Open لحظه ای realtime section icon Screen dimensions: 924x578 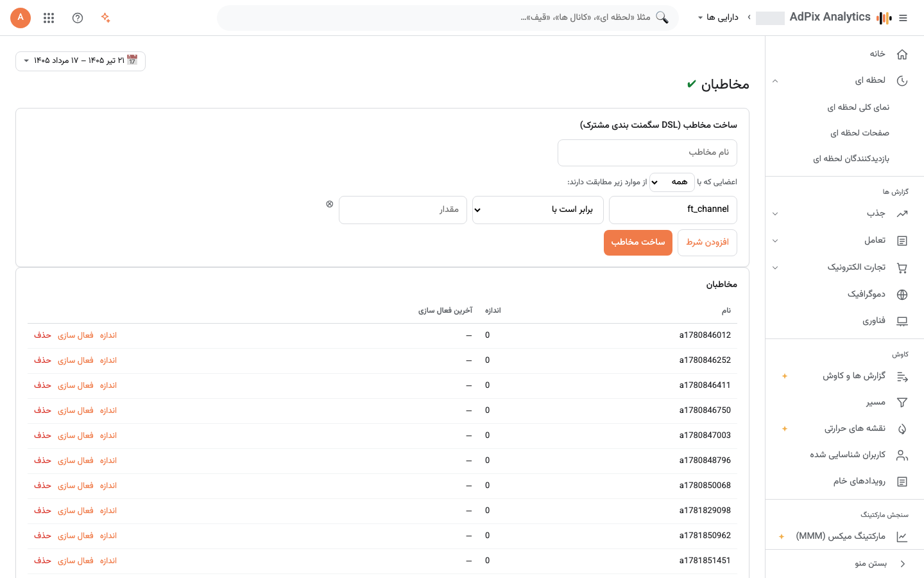point(902,81)
